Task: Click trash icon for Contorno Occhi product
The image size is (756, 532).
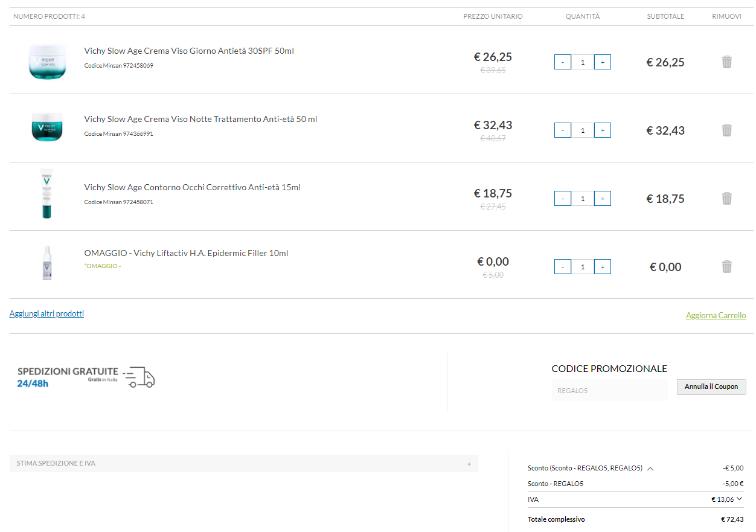Action: coord(726,198)
